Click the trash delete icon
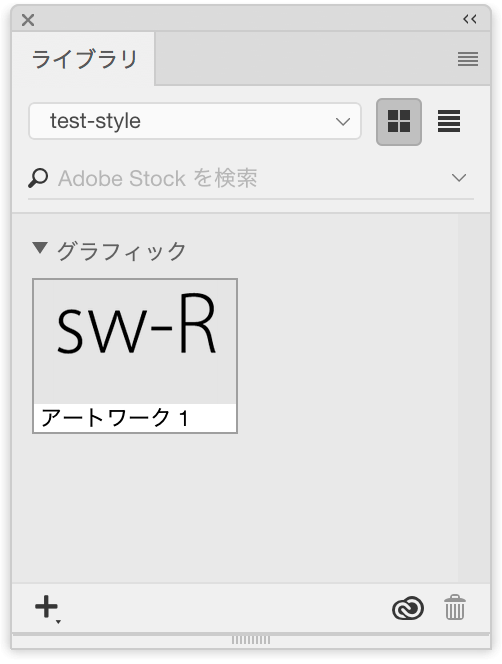 (x=455, y=607)
